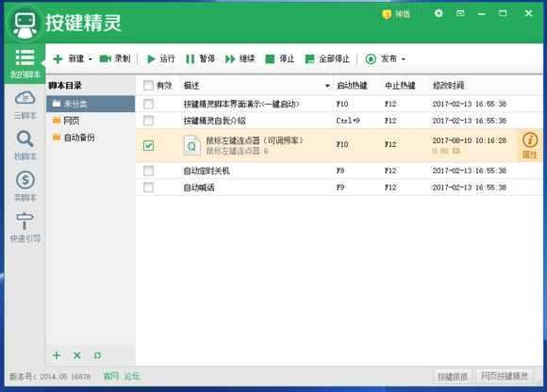Click the 2017-08-10 10:16:28 modified time cell

[470, 140]
